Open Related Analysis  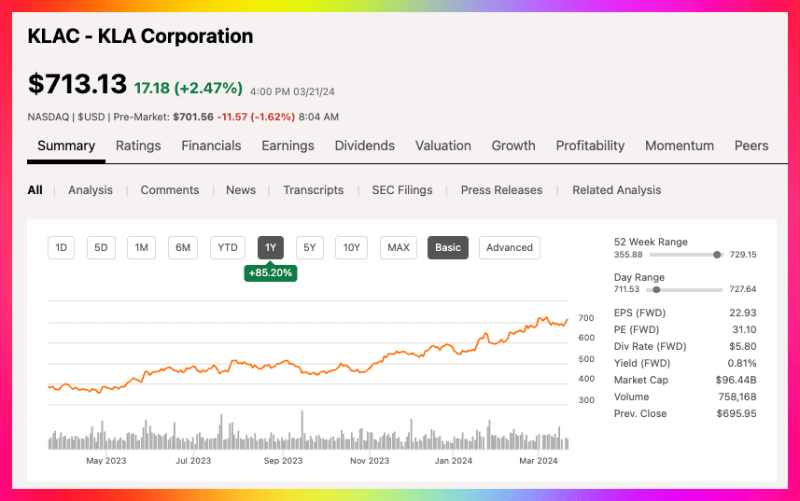616,190
